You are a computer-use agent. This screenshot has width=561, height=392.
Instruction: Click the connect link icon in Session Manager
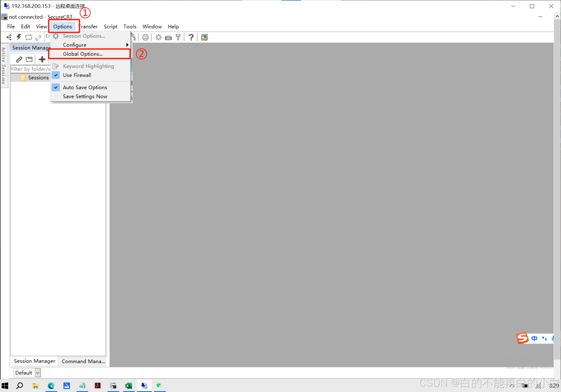click(19, 59)
